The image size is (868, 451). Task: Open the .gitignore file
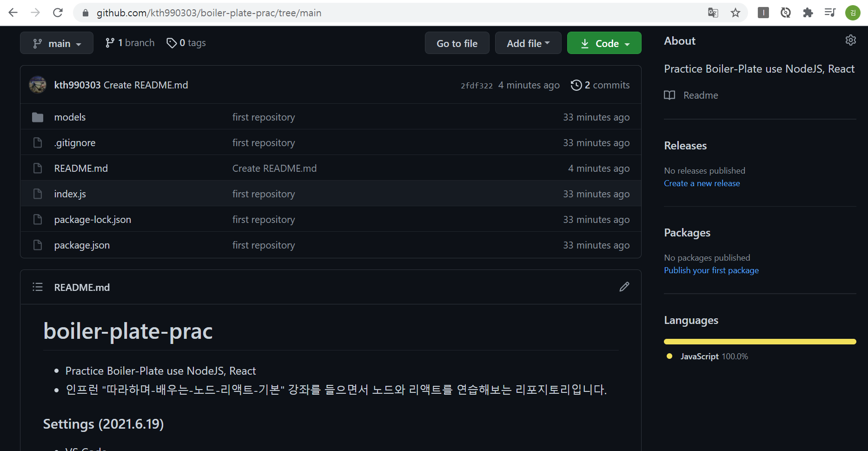pyautogui.click(x=75, y=143)
